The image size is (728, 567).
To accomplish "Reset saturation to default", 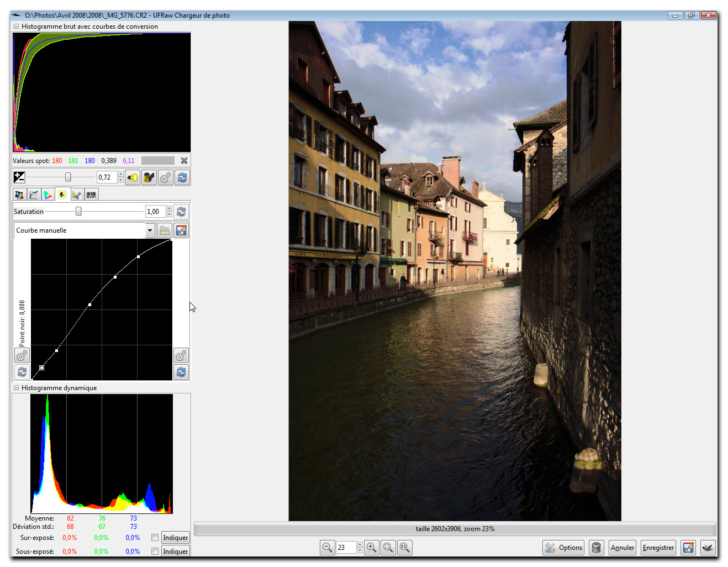I will [x=181, y=212].
